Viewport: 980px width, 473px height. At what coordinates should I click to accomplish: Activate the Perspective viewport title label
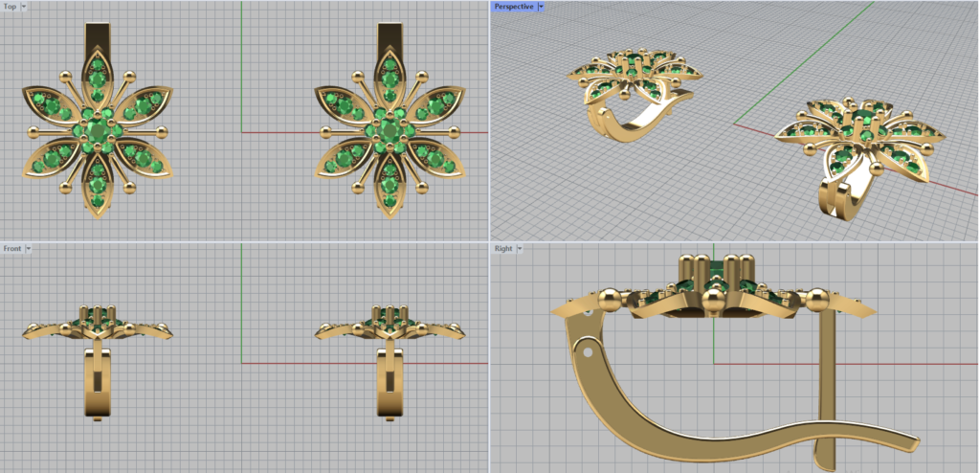(x=514, y=7)
